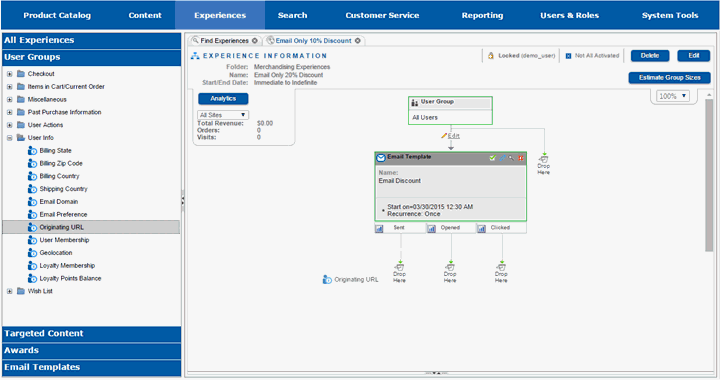Expand the Miscellaneous folder
The width and height of the screenshot is (720, 380).
[10, 99]
